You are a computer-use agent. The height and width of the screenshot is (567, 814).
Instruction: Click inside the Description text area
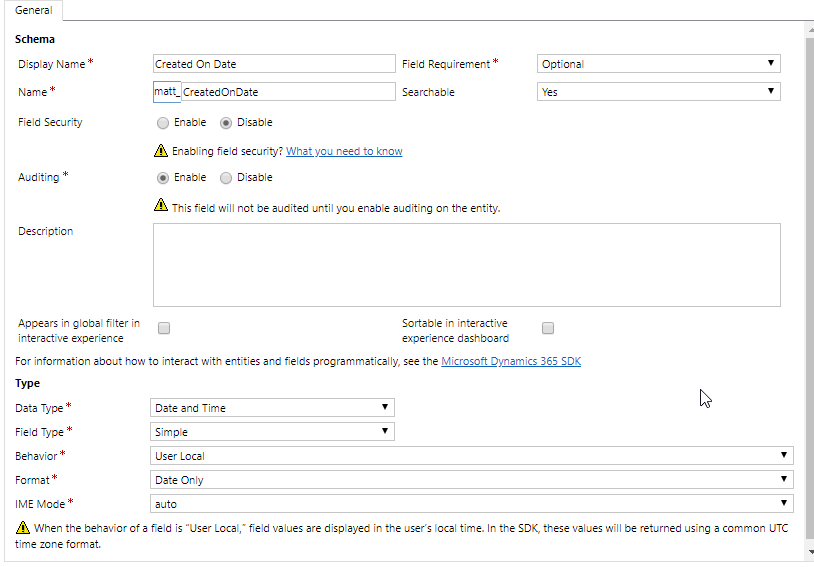467,265
